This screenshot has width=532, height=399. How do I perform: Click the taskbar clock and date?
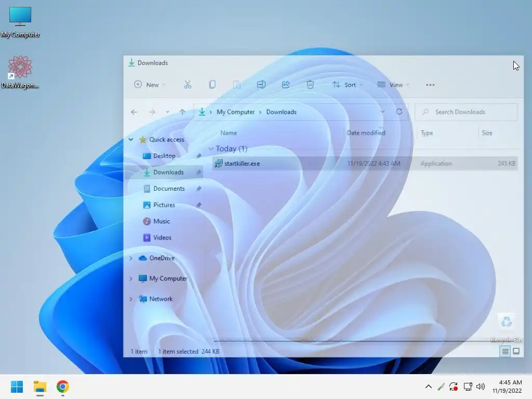click(507, 387)
